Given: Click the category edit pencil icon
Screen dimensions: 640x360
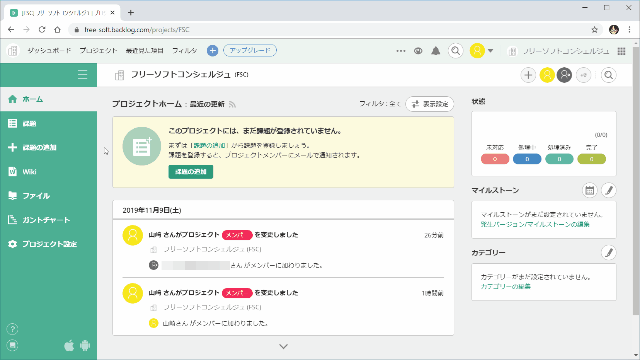Looking at the screenshot, I should coord(609,253).
